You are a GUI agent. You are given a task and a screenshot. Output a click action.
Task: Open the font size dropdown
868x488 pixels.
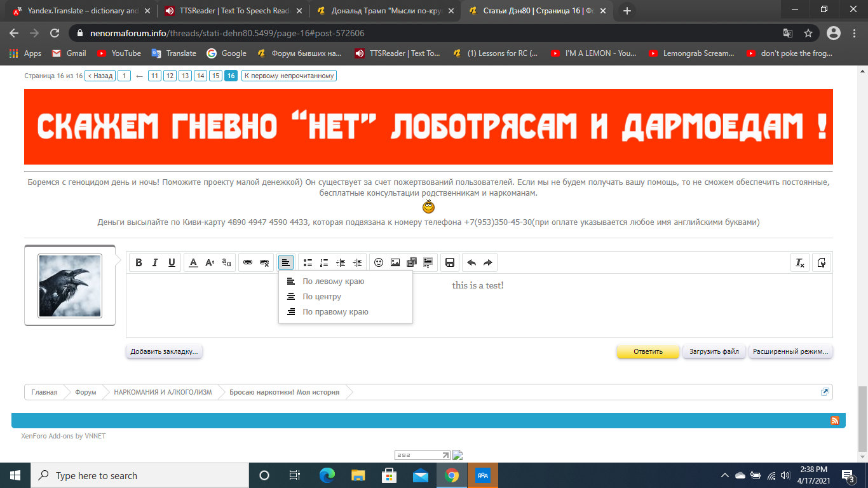(x=210, y=262)
